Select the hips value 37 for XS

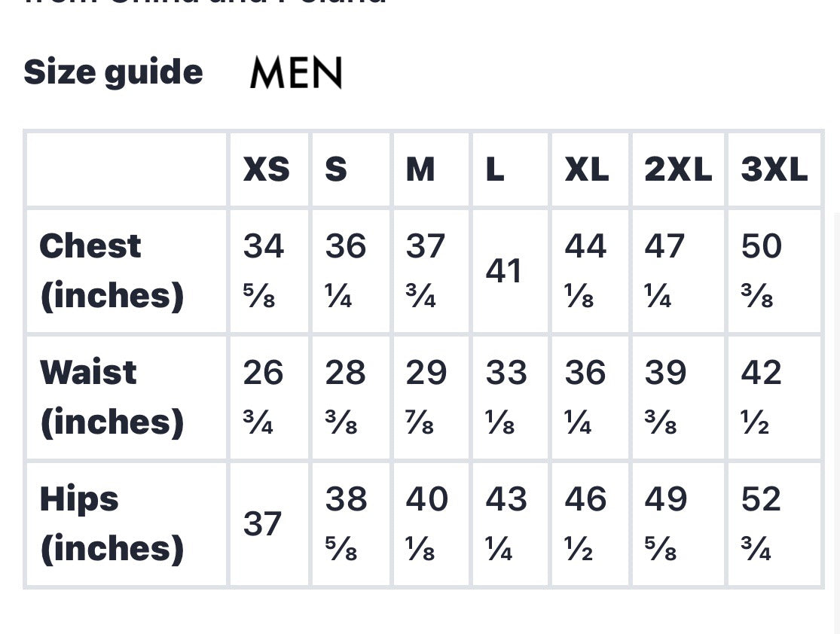point(262,524)
